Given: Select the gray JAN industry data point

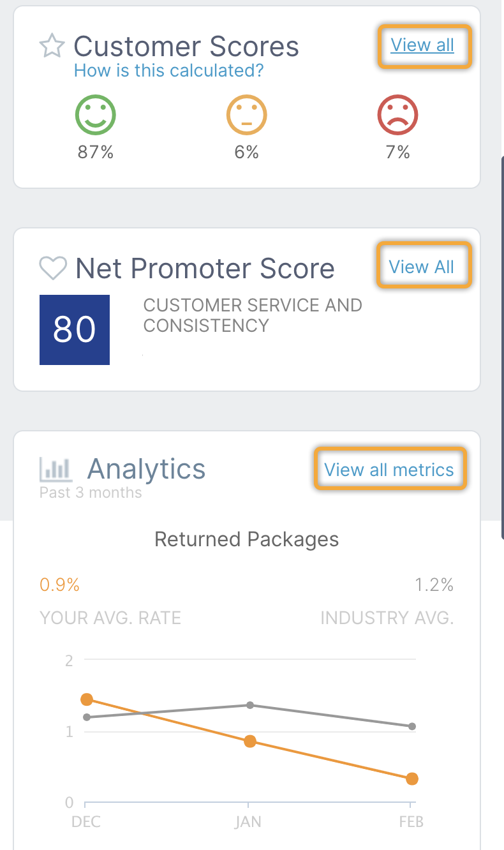Looking at the screenshot, I should pyautogui.click(x=250, y=705).
